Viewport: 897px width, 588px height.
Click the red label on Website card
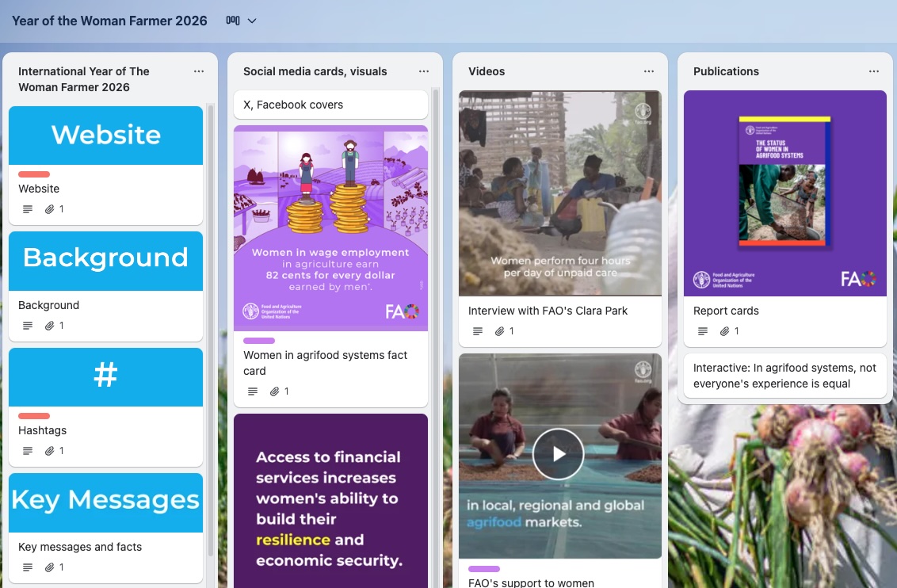tap(34, 174)
